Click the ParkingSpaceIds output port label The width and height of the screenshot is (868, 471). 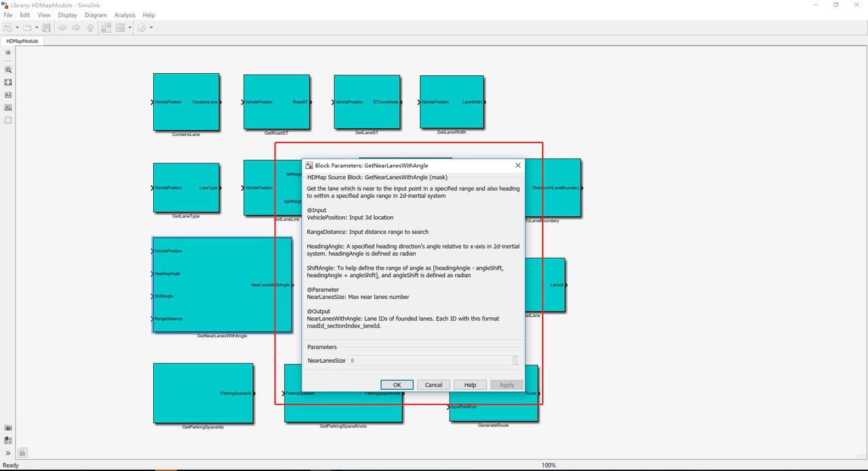(235, 393)
